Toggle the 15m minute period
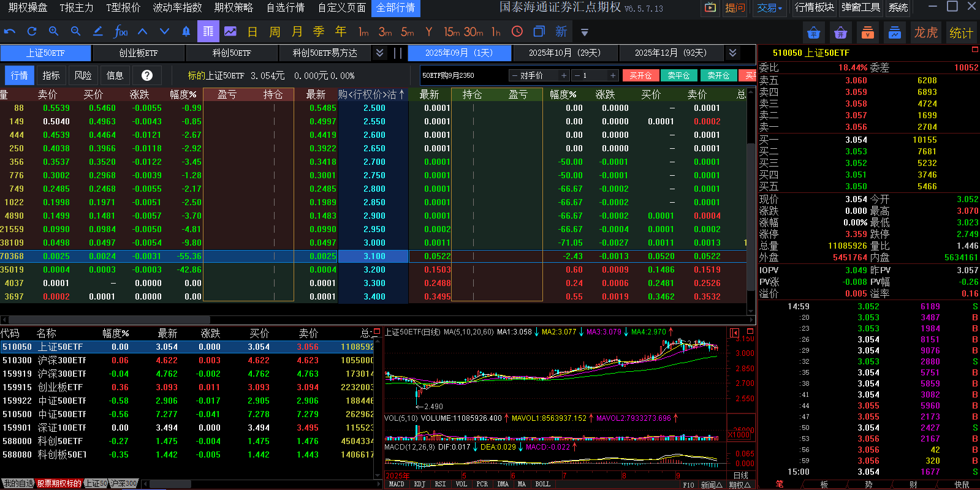Viewport: 980px width, 490px height. [x=452, y=31]
